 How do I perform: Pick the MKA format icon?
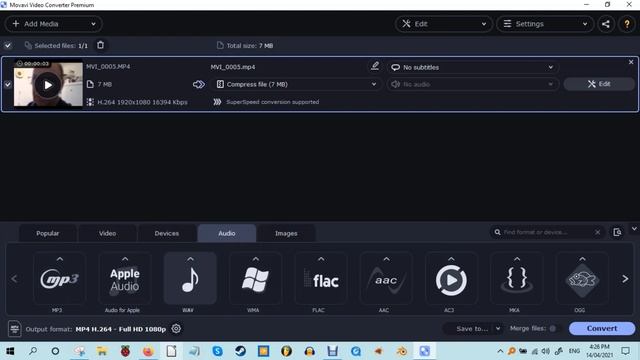(x=517, y=279)
